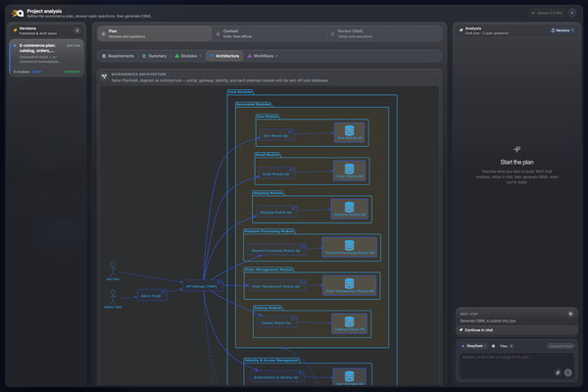
Task: Switch to the Workflows sub-tab
Action: (263, 56)
